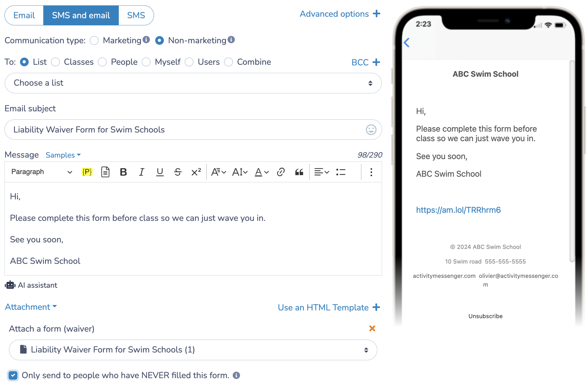The image size is (588, 388).
Task: Apply strikethrough formatting
Action: (x=178, y=172)
